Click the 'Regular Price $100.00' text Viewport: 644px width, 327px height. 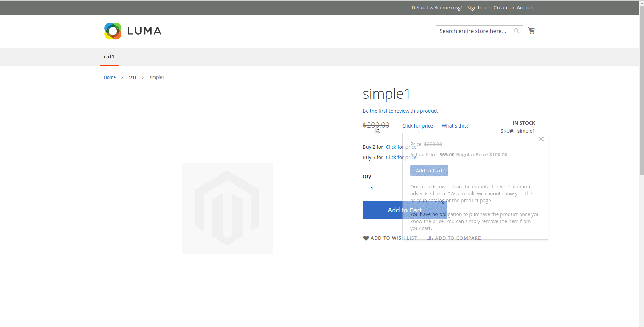tap(482, 155)
